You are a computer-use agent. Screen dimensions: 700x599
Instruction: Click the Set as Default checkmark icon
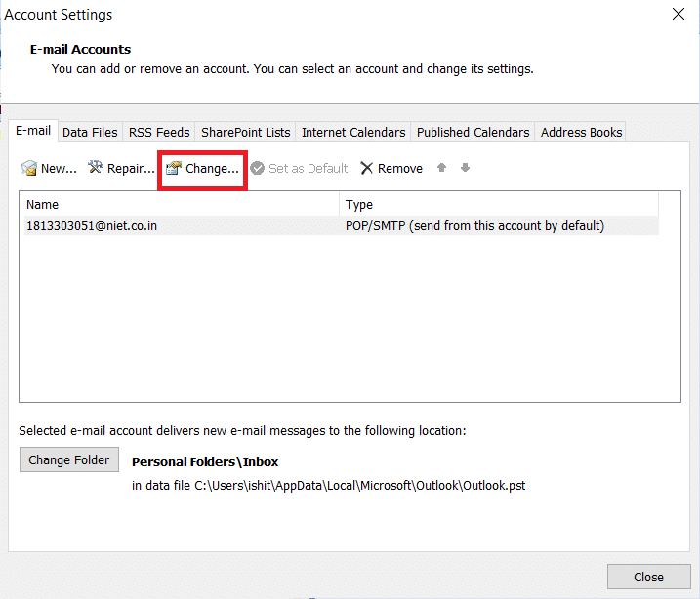(257, 168)
